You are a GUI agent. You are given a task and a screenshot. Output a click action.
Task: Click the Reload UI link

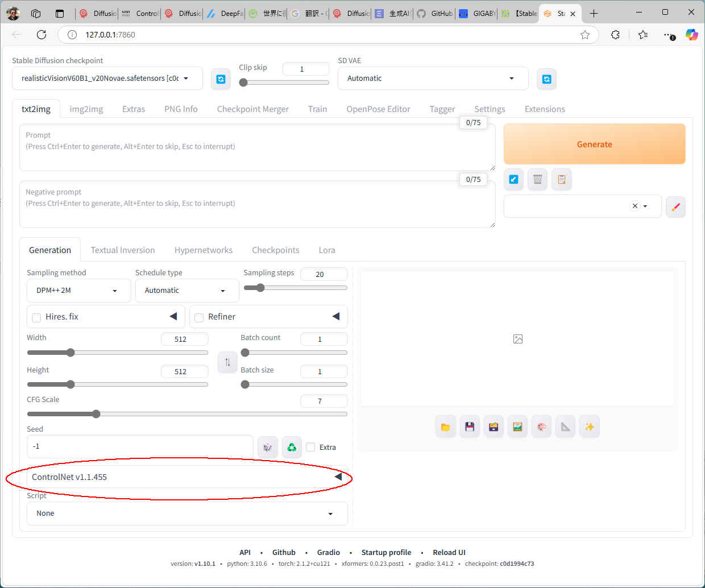(449, 552)
